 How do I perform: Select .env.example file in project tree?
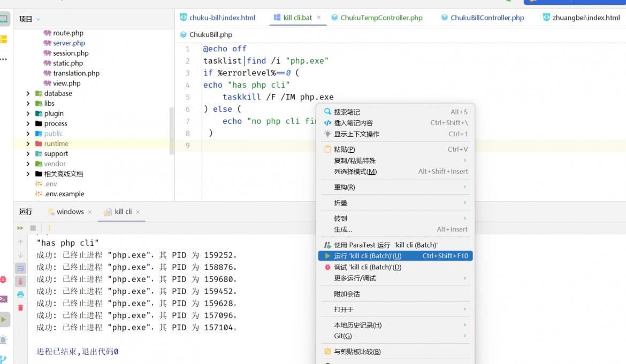64,194
